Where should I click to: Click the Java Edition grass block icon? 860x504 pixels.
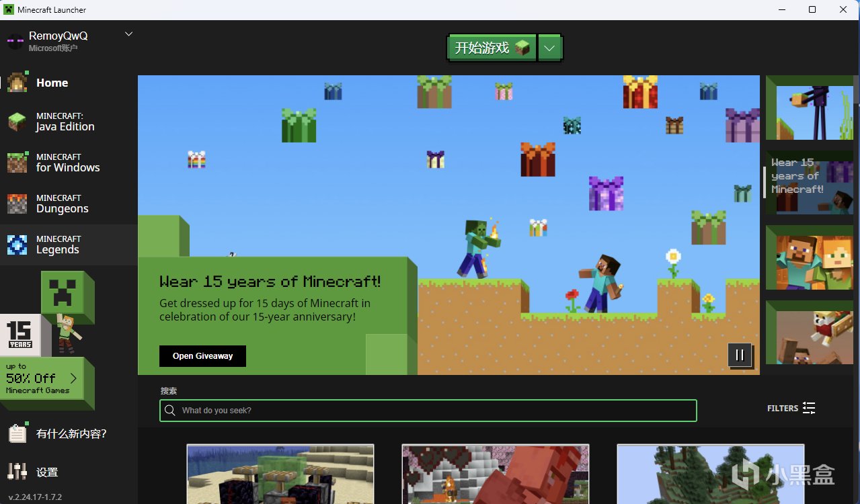[17, 122]
